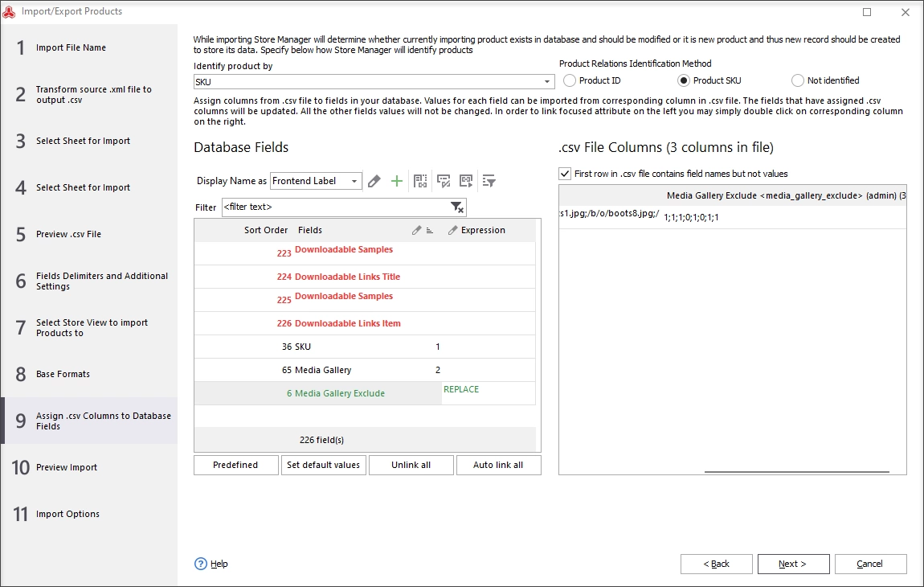Go to step 9 Assign .csv Columns

(89, 421)
